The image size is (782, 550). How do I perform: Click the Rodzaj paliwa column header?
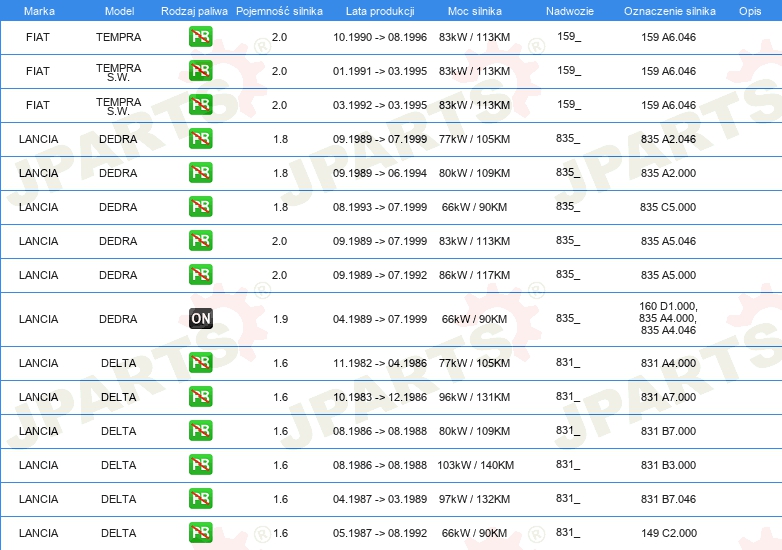point(194,11)
